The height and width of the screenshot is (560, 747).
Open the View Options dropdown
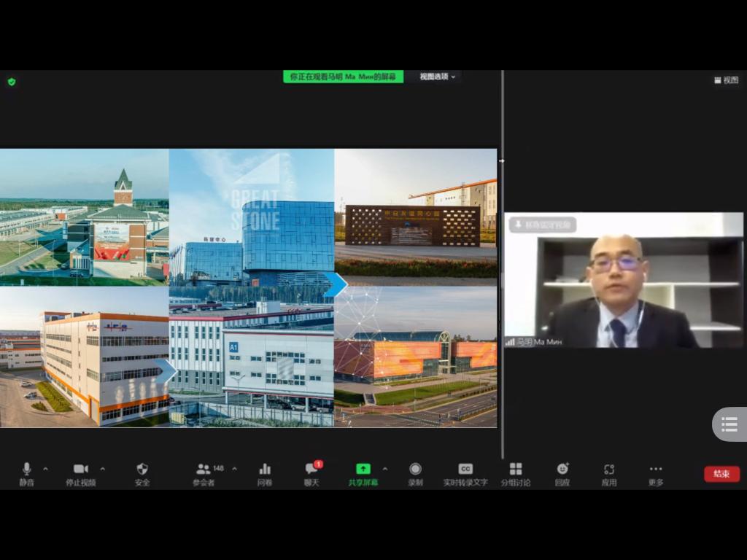click(x=438, y=77)
